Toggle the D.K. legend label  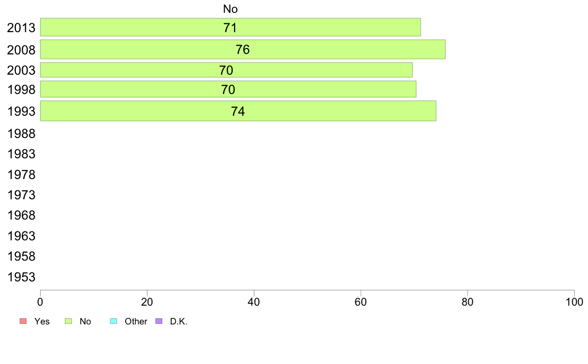(179, 321)
